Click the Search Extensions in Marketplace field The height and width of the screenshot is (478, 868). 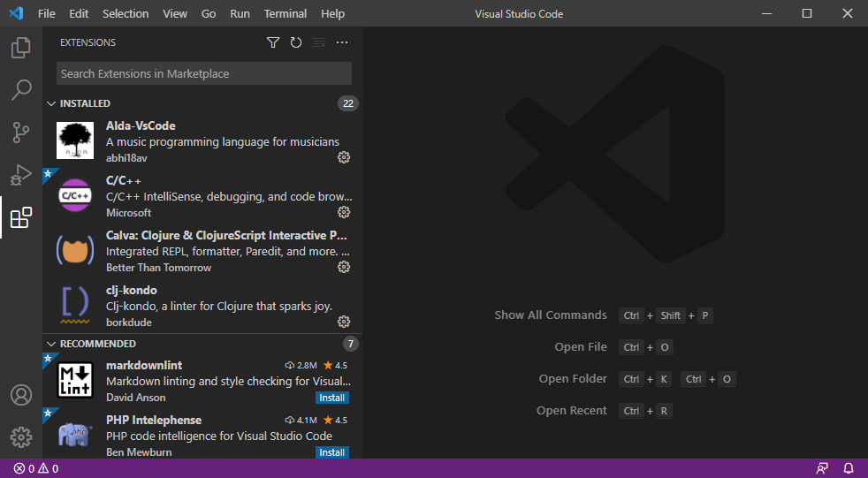pyautogui.click(x=203, y=73)
